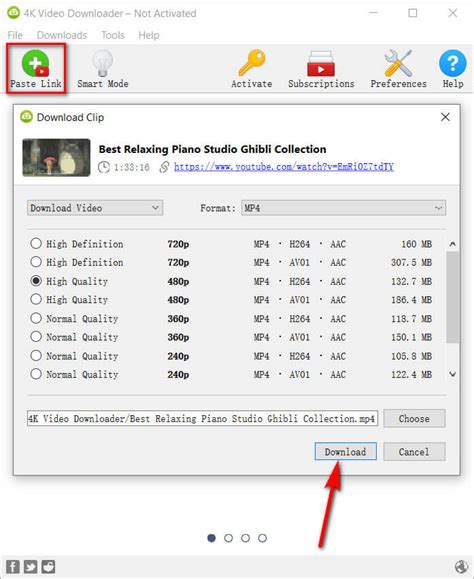
Task: Enable Smart Mode via the lightbulb icon
Action: (x=102, y=63)
